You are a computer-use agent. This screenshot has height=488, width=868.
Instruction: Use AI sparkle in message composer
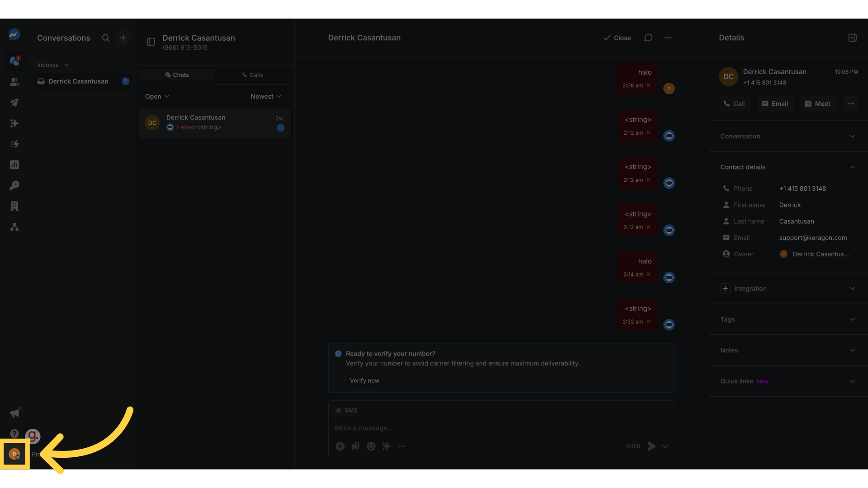pyautogui.click(x=387, y=446)
